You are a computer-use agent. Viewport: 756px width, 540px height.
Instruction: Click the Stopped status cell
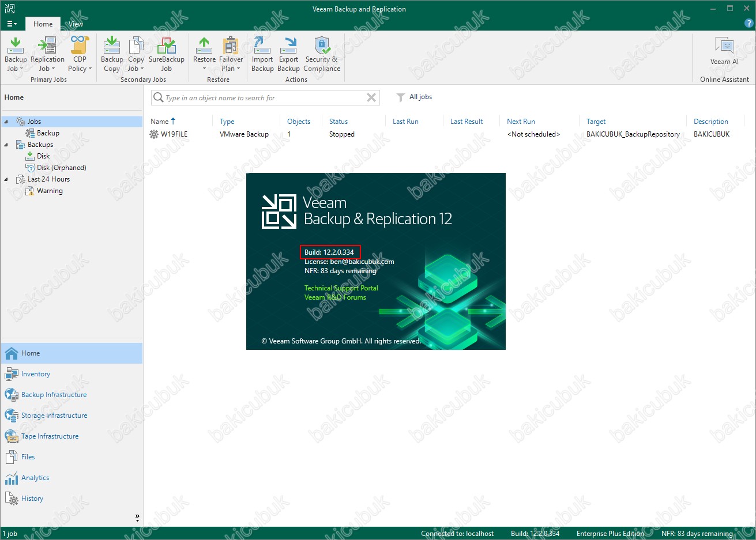341,134
